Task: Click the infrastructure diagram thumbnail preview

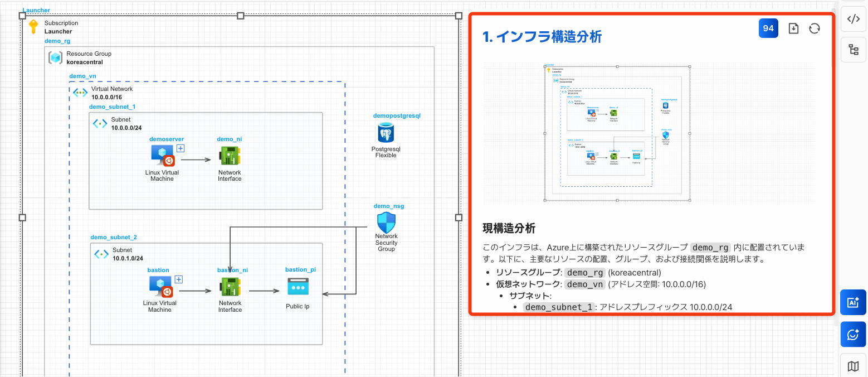Action: coord(617,133)
